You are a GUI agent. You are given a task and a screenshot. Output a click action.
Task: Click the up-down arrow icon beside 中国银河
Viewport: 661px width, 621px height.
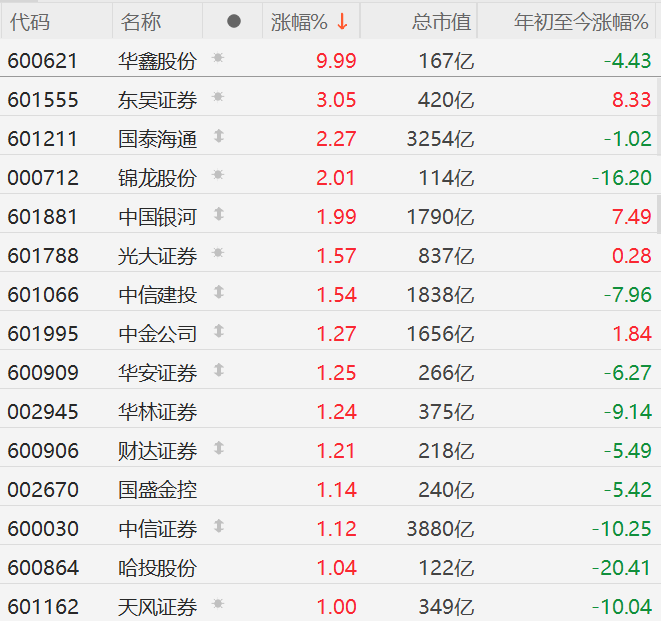pos(218,214)
